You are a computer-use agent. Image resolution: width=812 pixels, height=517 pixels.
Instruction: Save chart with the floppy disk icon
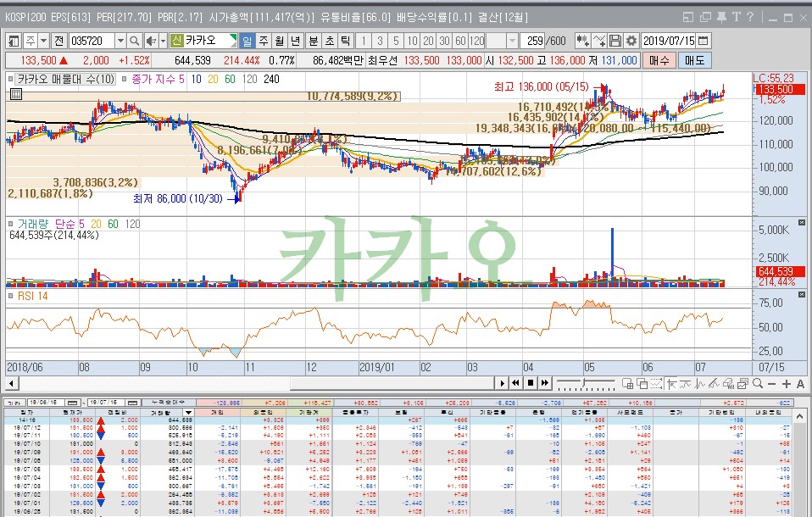coord(615,41)
